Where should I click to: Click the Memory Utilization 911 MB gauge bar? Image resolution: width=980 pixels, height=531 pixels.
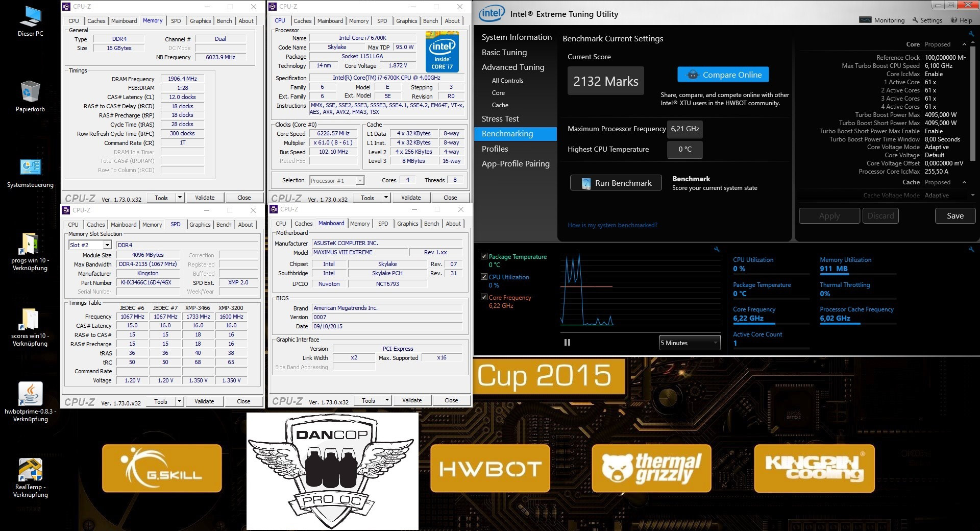click(x=858, y=275)
